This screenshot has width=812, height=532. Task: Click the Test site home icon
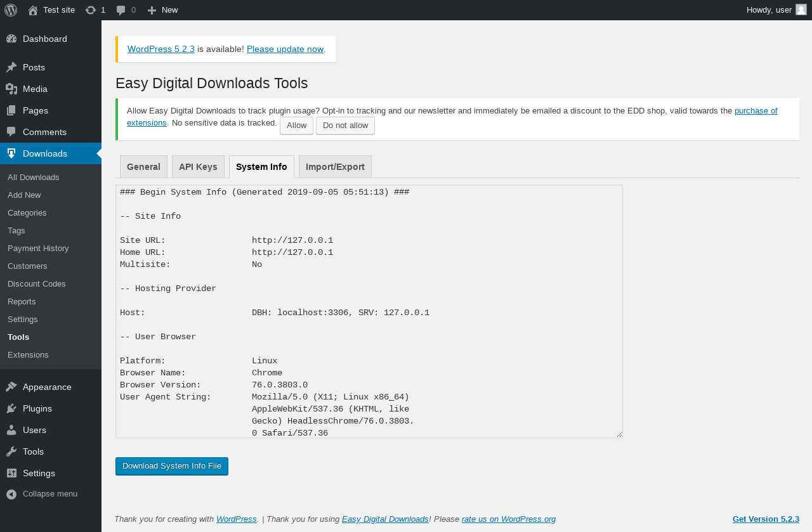click(33, 10)
